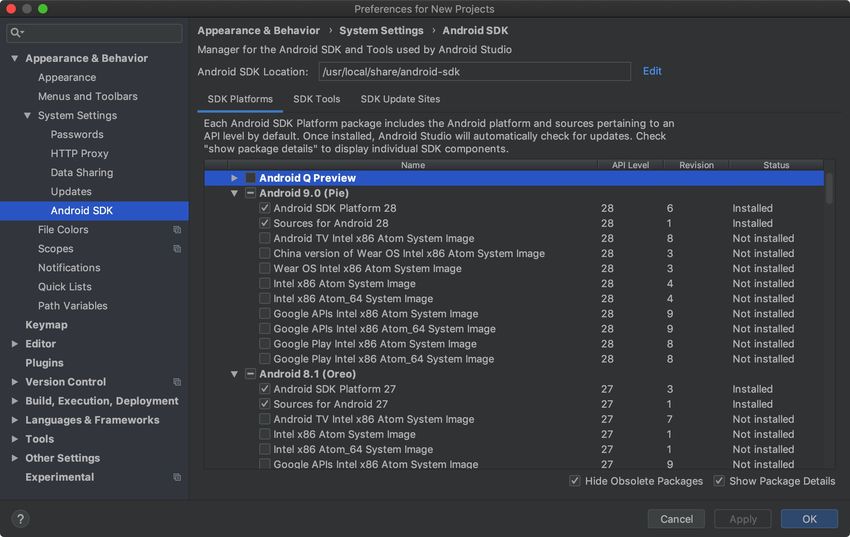This screenshot has width=850, height=537.
Task: Click Edit link for SDK location
Action: pyautogui.click(x=652, y=72)
